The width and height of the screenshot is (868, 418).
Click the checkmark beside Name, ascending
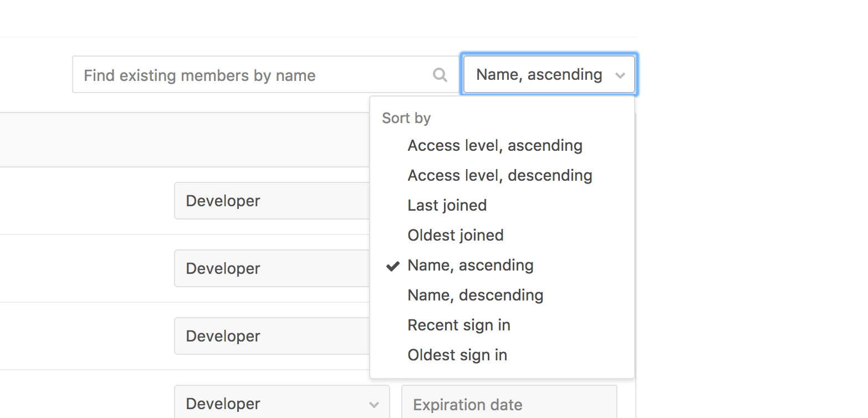(392, 266)
